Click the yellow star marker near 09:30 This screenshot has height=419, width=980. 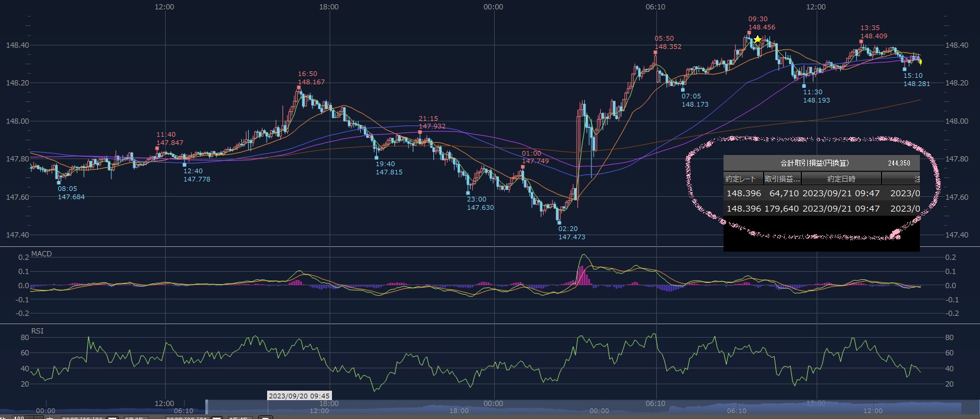[x=757, y=40]
